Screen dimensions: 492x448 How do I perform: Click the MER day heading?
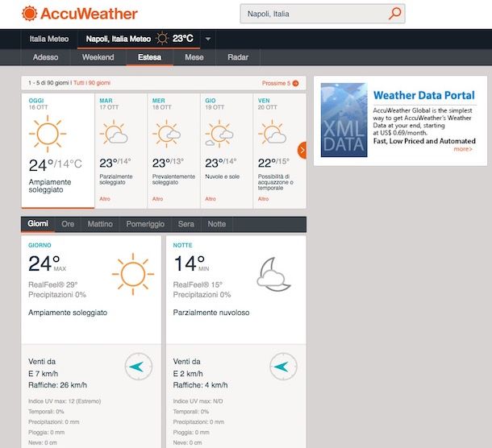pos(158,101)
